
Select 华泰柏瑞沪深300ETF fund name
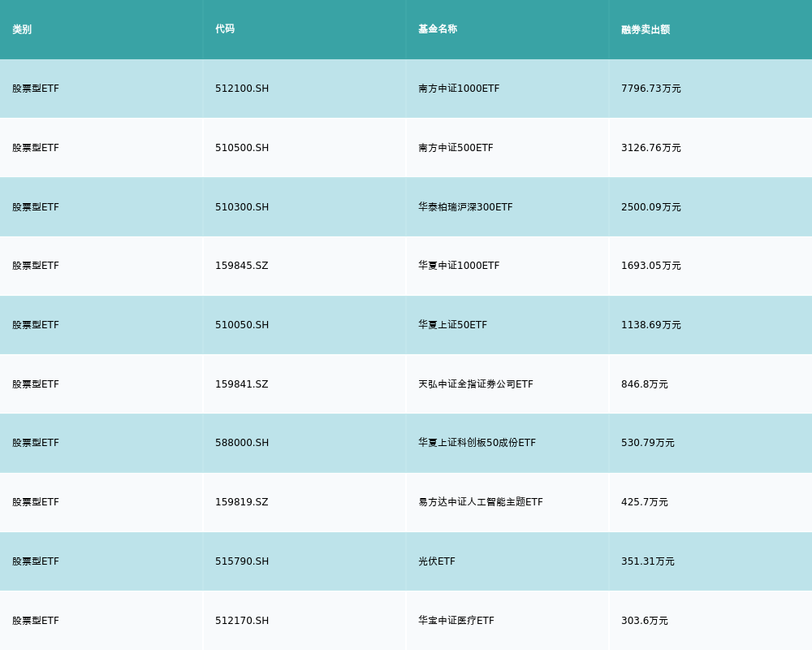click(465, 207)
